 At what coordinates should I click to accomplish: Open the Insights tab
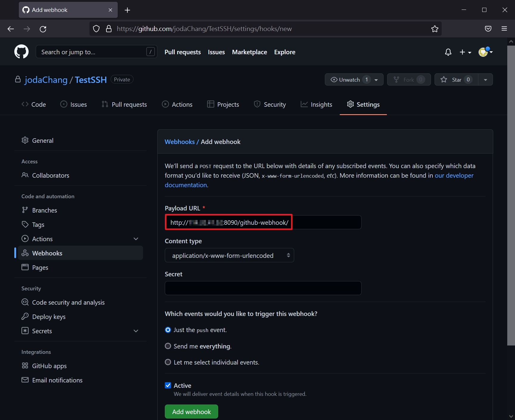pos(316,105)
